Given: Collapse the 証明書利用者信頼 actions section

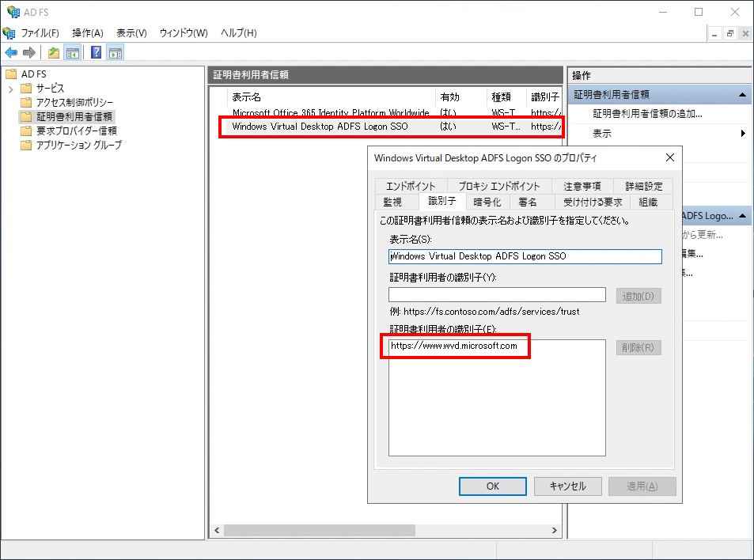Looking at the screenshot, I should (x=742, y=95).
